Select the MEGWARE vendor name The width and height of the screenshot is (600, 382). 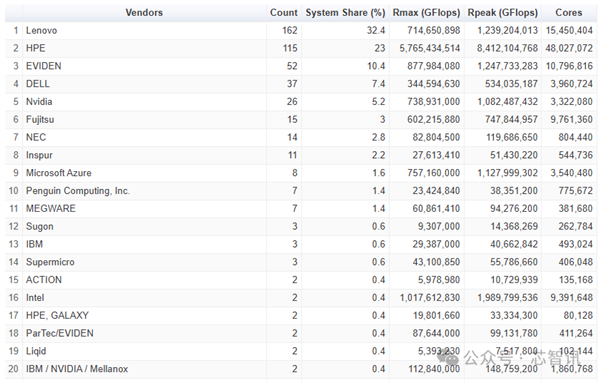coord(51,209)
